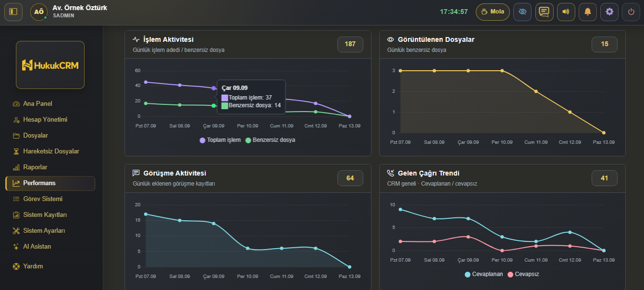The image size is (644, 290).
Task: Click the Gelen Çağrı Trendi title
Action: click(x=429, y=173)
